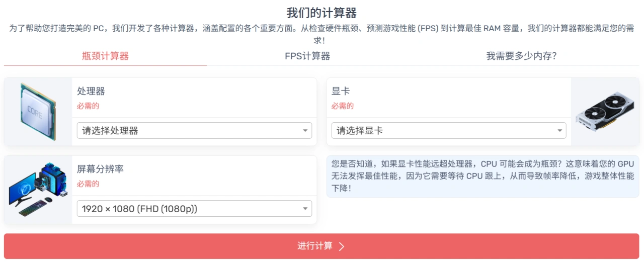Click the arrow icon on 进行计算 button

pos(342,246)
